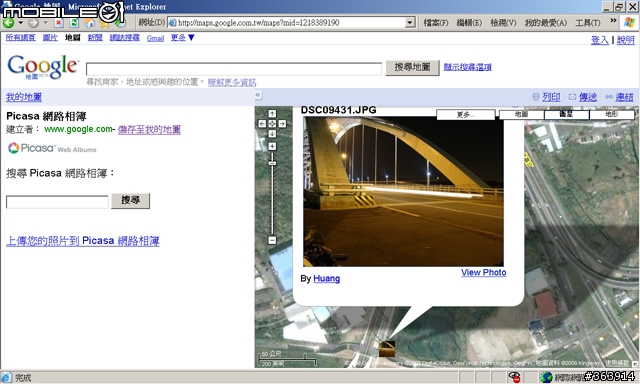
Task: Open the 工具(T) menu
Action: point(587,23)
